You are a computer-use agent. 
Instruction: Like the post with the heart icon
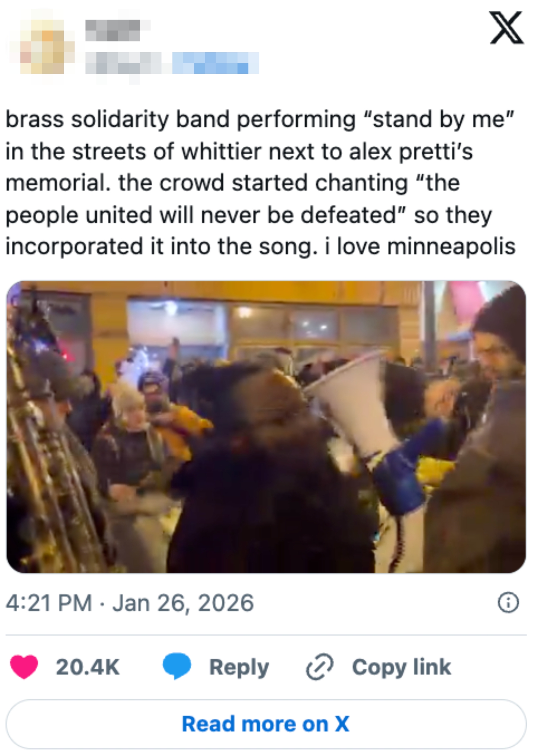[x=24, y=667]
